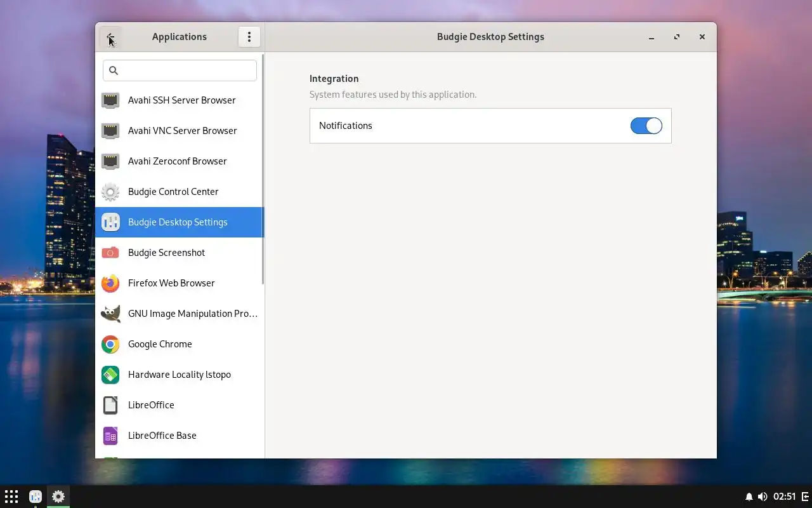Click the Google Chrome icon

[110, 344]
